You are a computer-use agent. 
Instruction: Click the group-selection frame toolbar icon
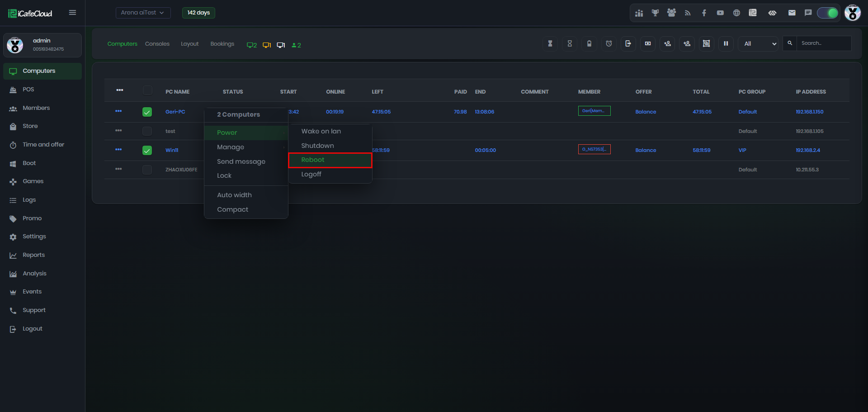pos(706,43)
